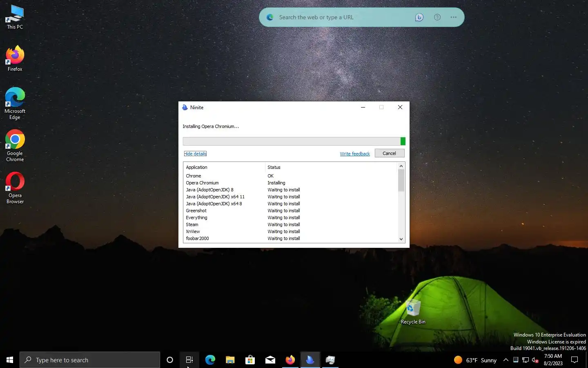Click the Write feedback link
Viewport: 588px width, 368px height.
coord(355,154)
